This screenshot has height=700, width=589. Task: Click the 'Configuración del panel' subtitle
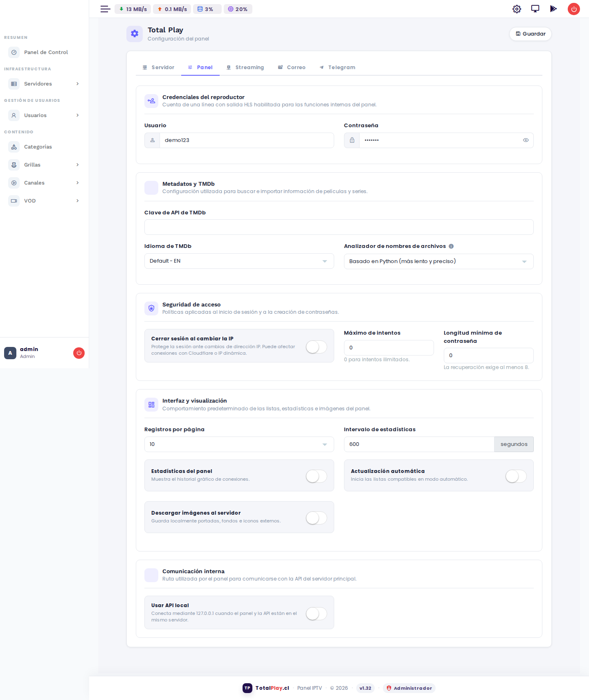(x=178, y=39)
